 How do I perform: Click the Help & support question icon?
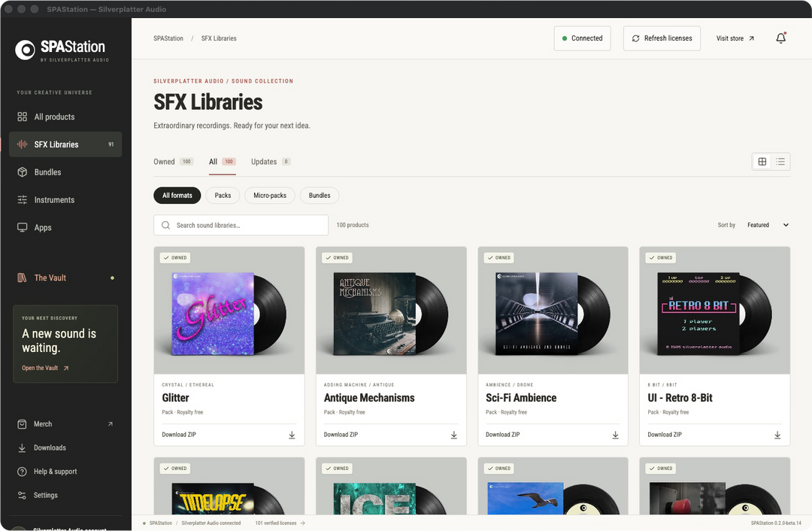pos(22,472)
